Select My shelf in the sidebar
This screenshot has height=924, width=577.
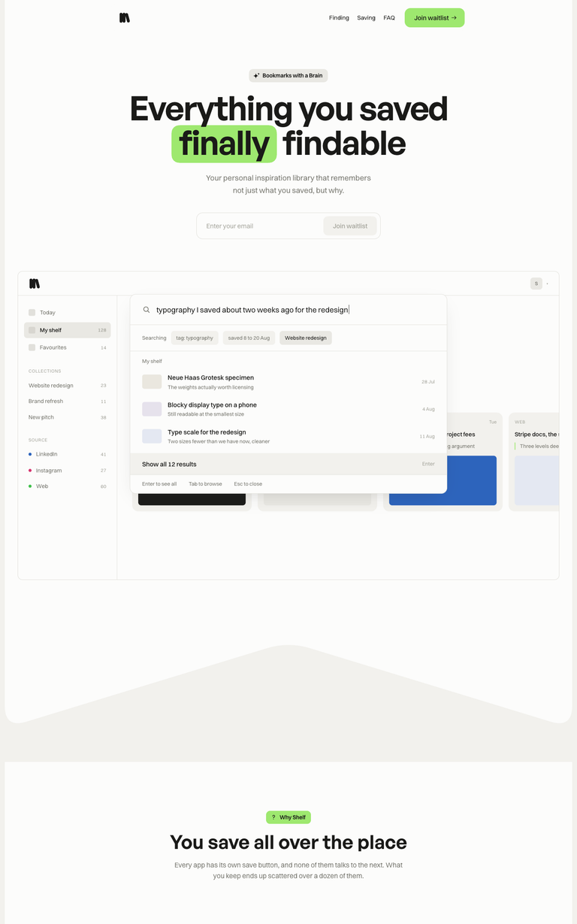pos(68,330)
